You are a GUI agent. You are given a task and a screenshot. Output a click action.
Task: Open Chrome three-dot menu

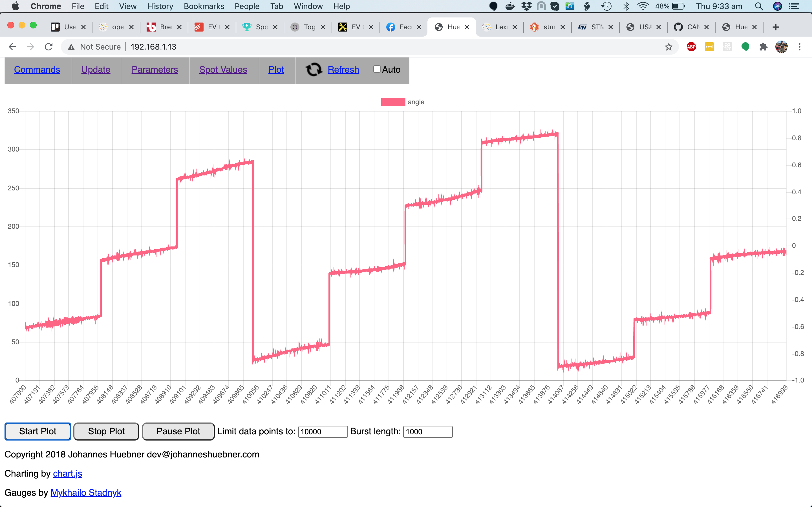click(799, 47)
